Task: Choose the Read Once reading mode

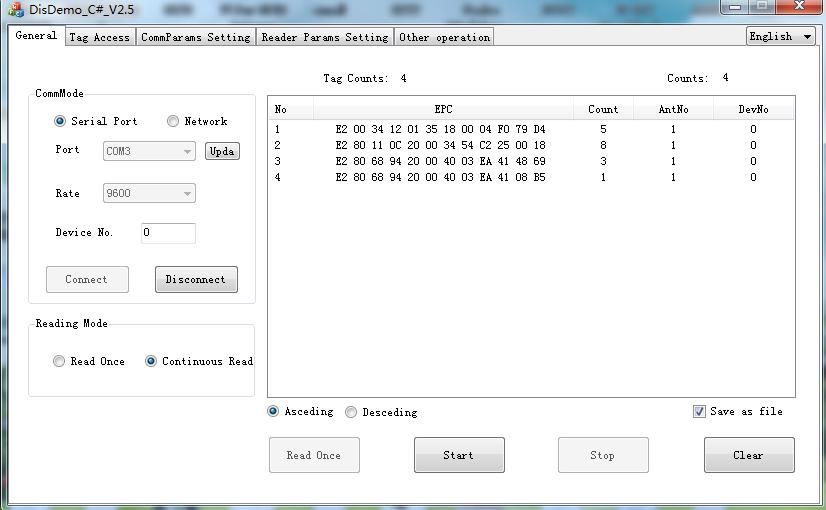Action: click(59, 361)
